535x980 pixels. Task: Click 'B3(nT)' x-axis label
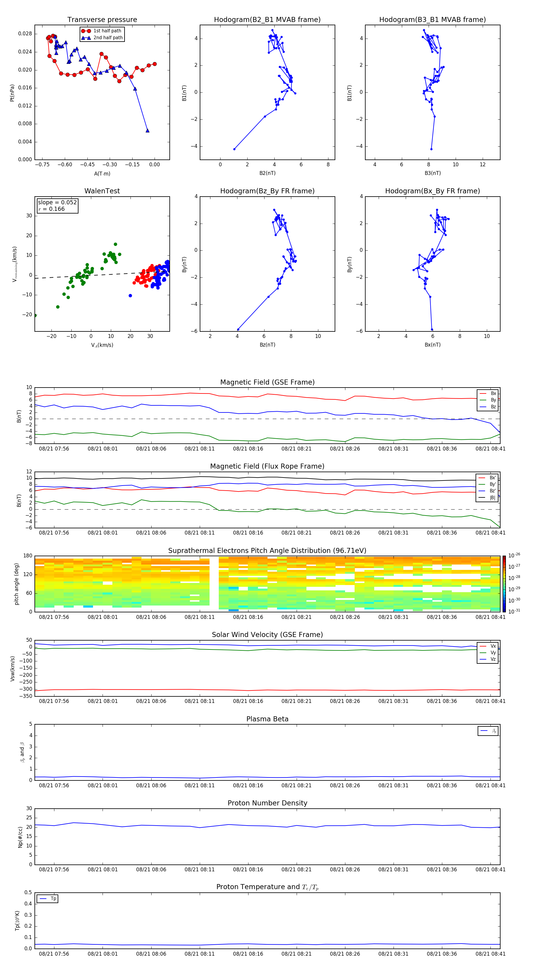click(432, 173)
